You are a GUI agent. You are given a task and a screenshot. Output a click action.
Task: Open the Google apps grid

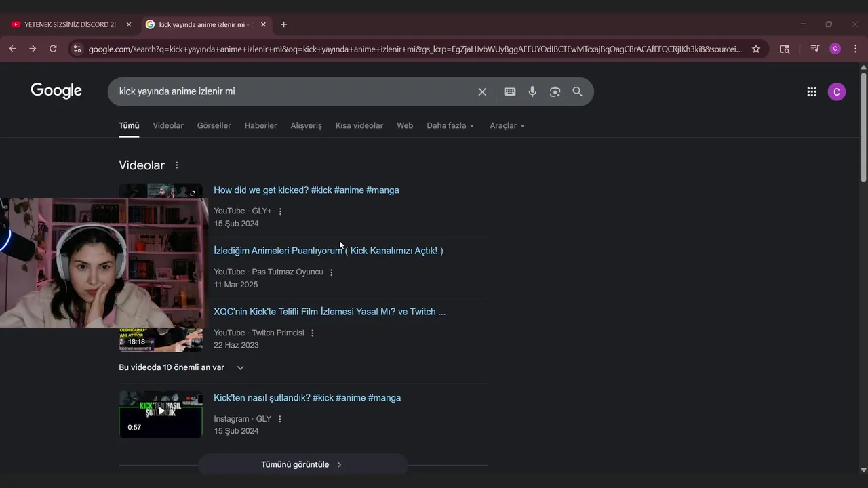point(812,91)
